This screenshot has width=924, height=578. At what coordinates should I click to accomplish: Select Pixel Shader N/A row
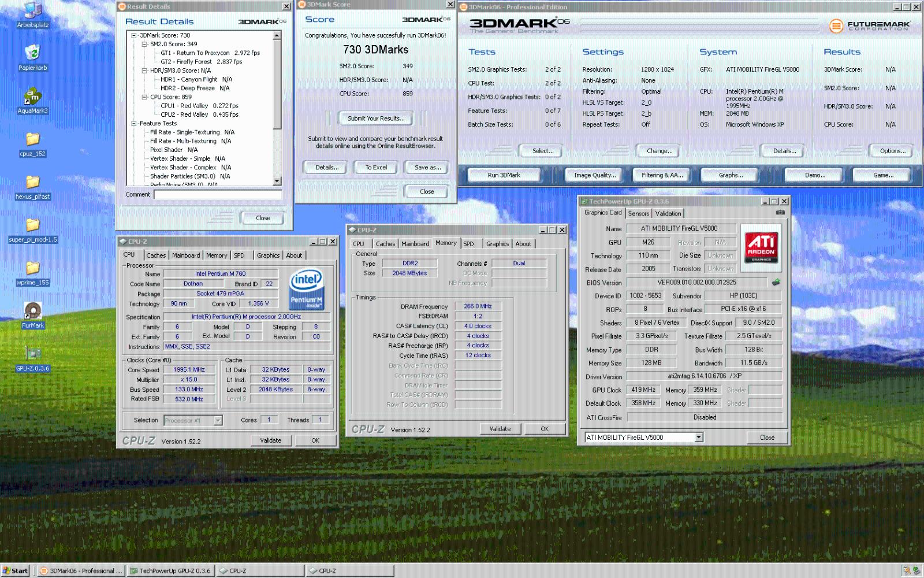tap(173, 150)
